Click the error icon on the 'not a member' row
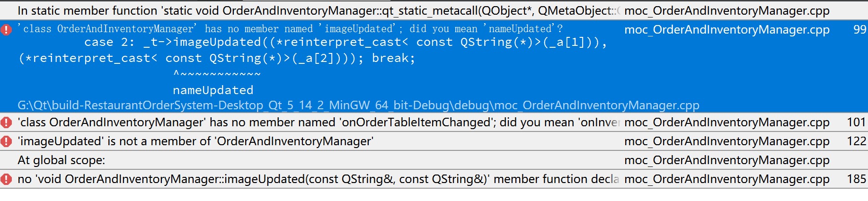 pos(6,141)
